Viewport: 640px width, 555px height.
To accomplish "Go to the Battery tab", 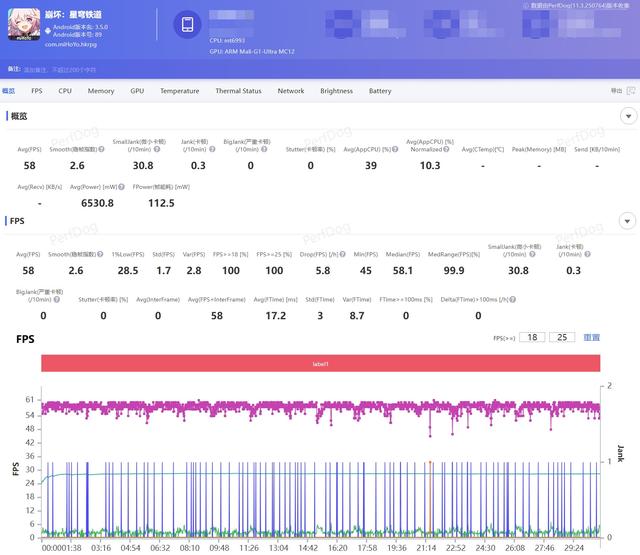I will click(x=380, y=91).
